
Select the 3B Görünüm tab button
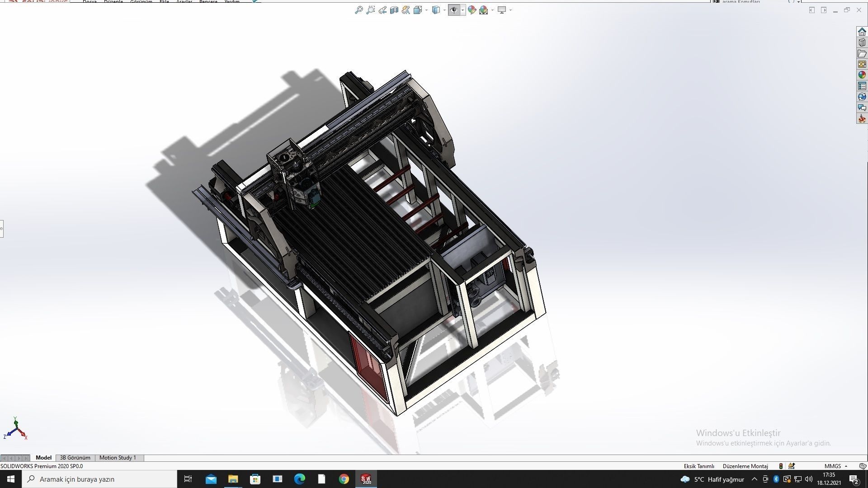(75, 458)
